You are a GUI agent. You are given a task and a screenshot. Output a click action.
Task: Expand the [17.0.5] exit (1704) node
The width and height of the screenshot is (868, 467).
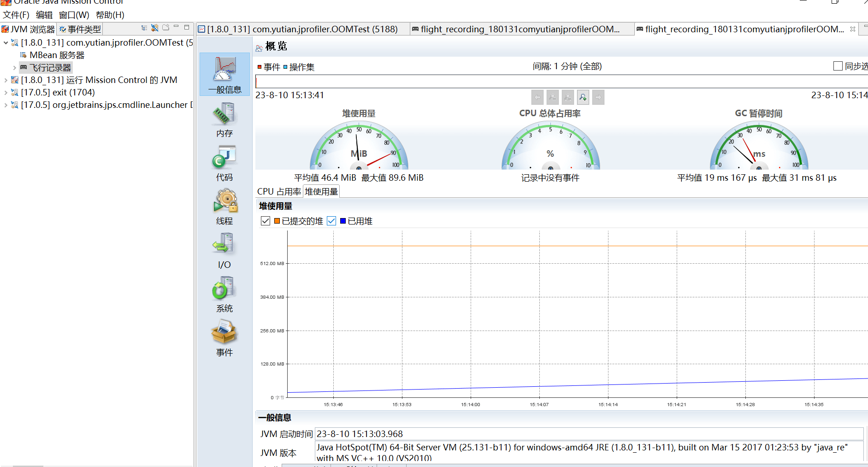click(6, 93)
